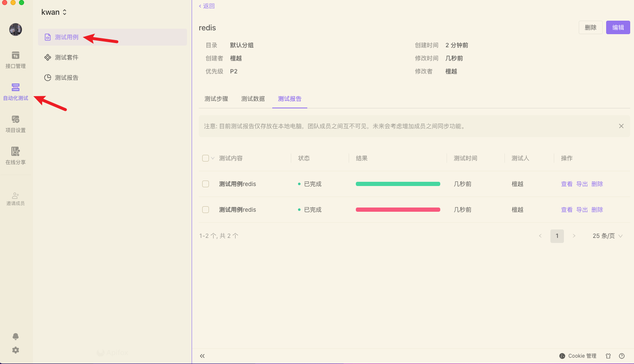Click the redis test case title

(207, 28)
